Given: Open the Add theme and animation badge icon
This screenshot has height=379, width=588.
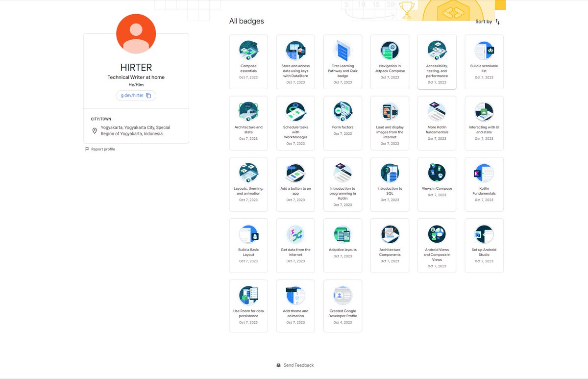Looking at the screenshot, I should [295, 296].
